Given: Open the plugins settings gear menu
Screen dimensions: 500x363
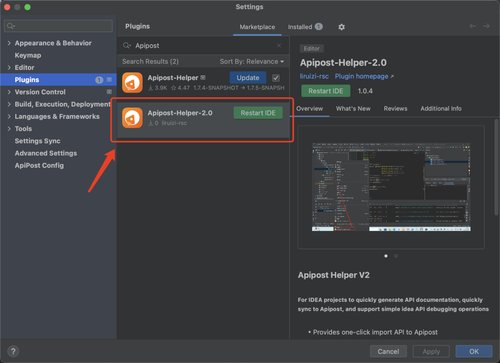Looking at the screenshot, I should tap(341, 27).
